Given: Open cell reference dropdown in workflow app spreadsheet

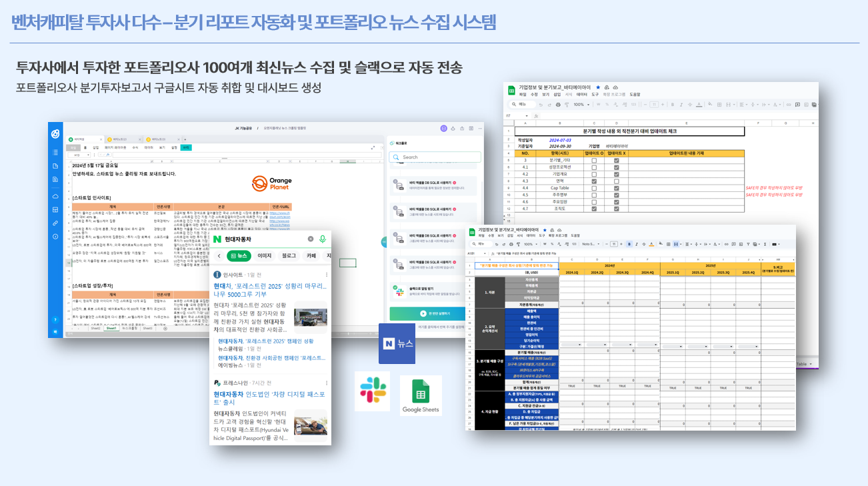Looking at the screenshot, I should click(x=88, y=155).
